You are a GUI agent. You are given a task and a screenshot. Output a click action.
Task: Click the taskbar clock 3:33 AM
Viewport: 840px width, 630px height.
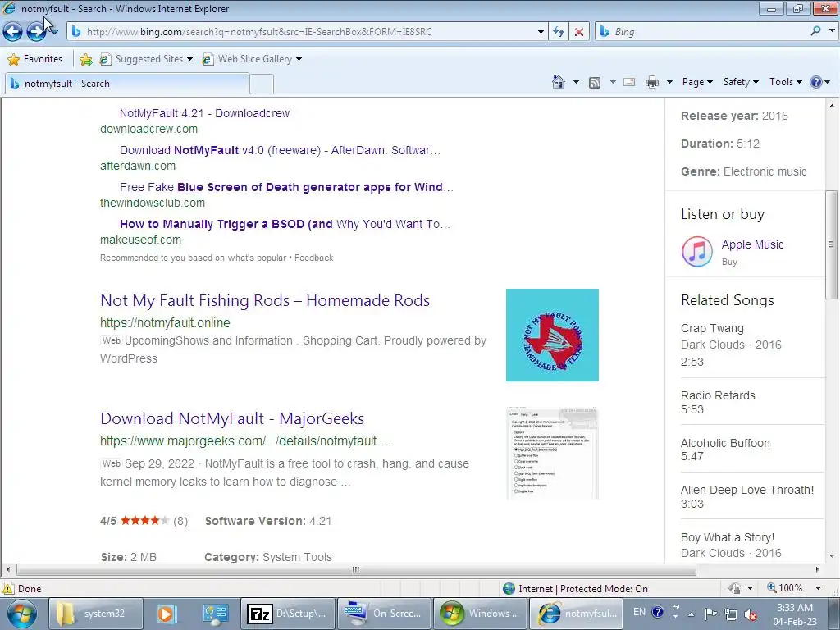pos(795,614)
